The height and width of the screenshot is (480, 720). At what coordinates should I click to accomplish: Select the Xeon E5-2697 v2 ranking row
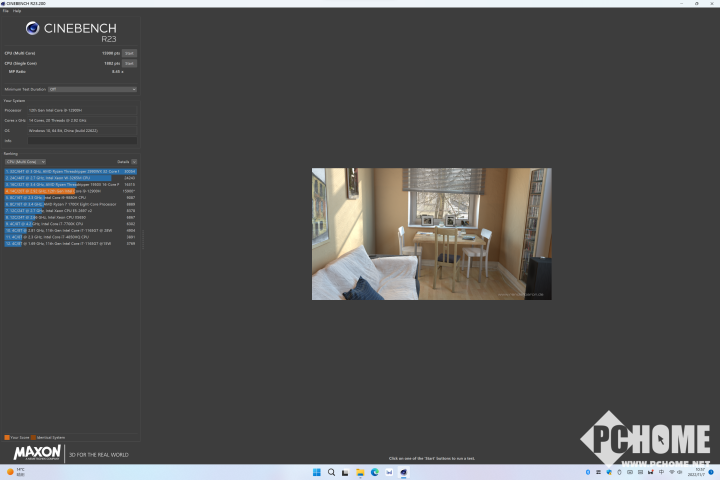(x=71, y=211)
